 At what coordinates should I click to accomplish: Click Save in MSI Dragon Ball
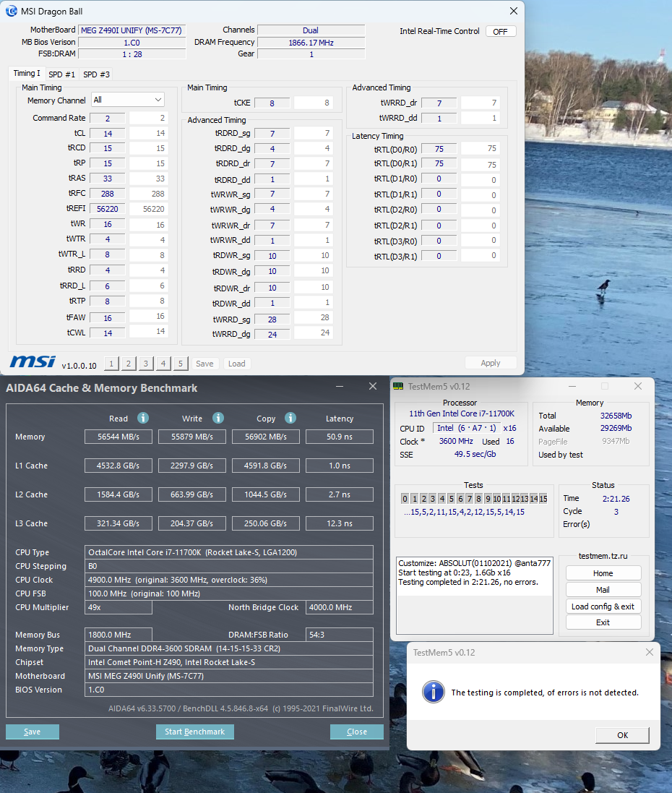pyautogui.click(x=204, y=364)
